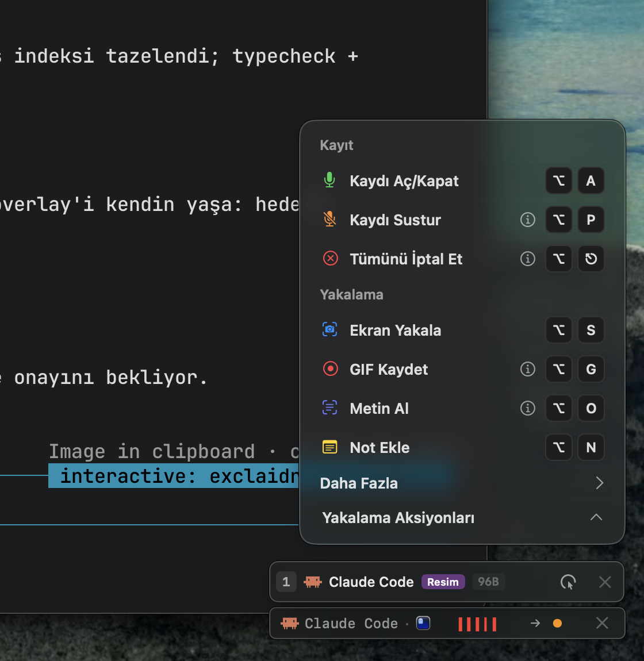Open info for Metin Al

(x=528, y=408)
